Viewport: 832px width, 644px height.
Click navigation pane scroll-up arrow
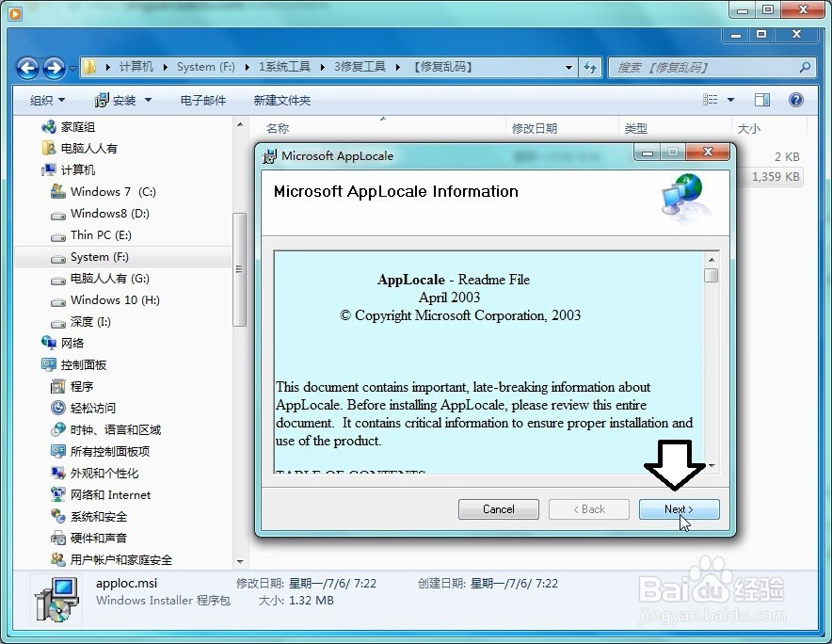(240, 125)
